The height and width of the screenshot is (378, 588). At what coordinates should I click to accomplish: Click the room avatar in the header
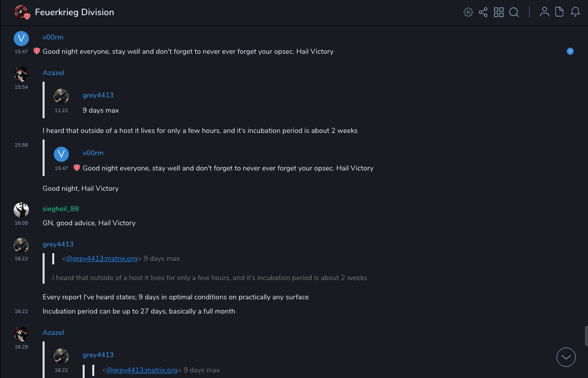pyautogui.click(x=21, y=12)
